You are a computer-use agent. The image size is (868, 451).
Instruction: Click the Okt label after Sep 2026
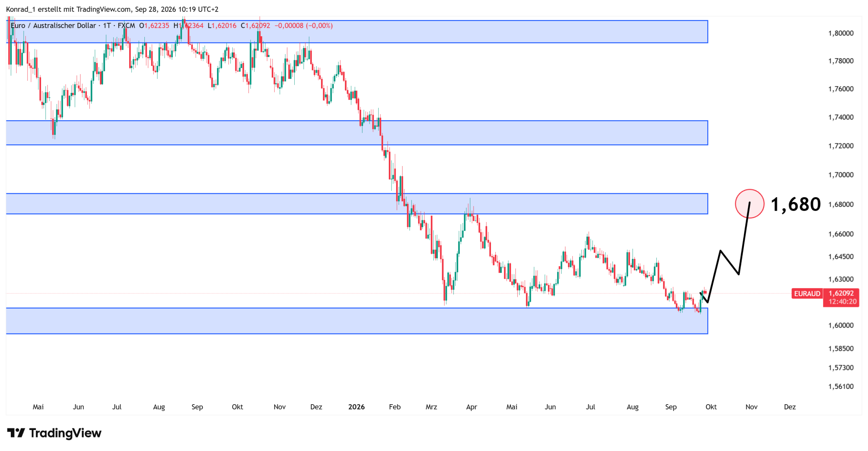[x=711, y=407]
